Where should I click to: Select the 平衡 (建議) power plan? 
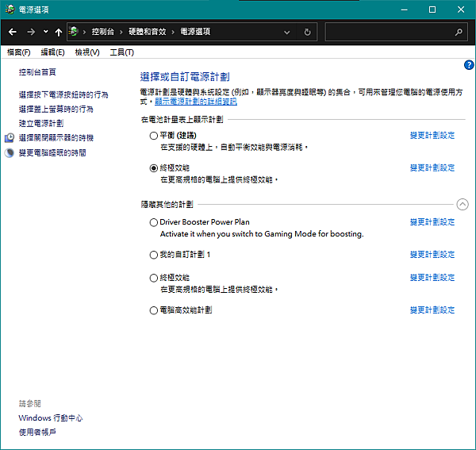[154, 136]
